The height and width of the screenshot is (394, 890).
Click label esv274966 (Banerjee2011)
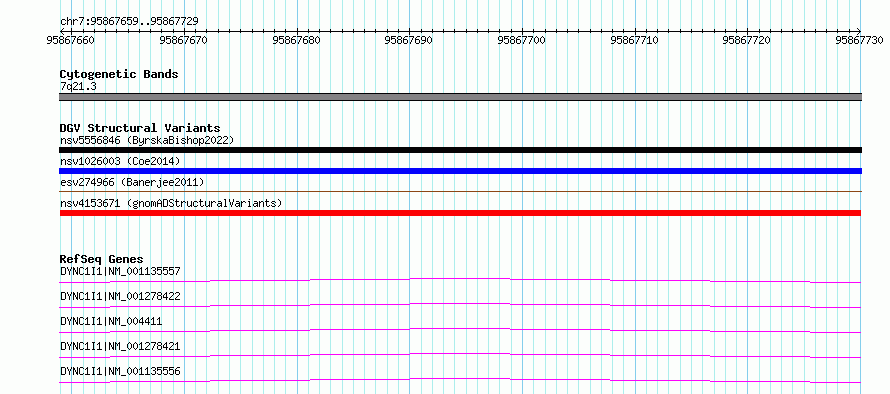pos(132,182)
